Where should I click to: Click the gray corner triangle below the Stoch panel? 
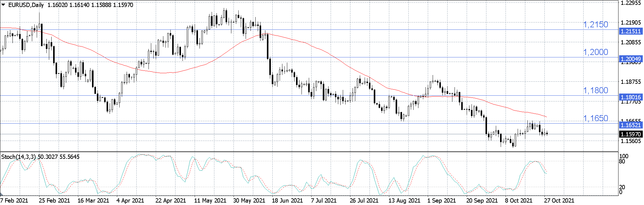[1, 193]
